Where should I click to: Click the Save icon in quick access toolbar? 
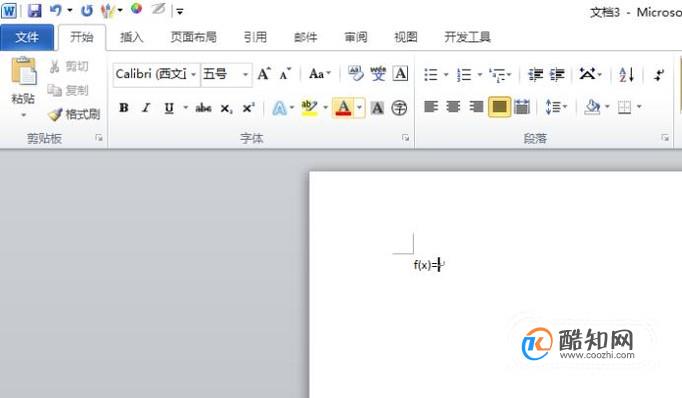34,10
